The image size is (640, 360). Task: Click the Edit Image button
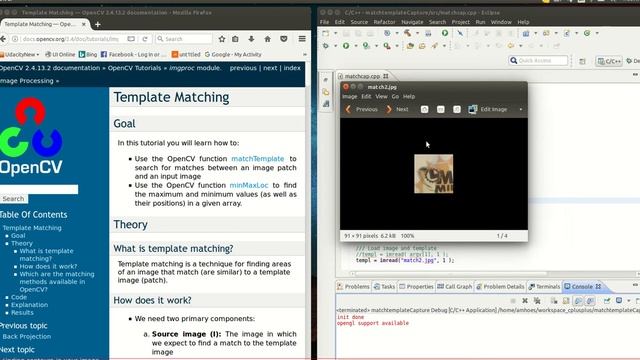click(488, 109)
